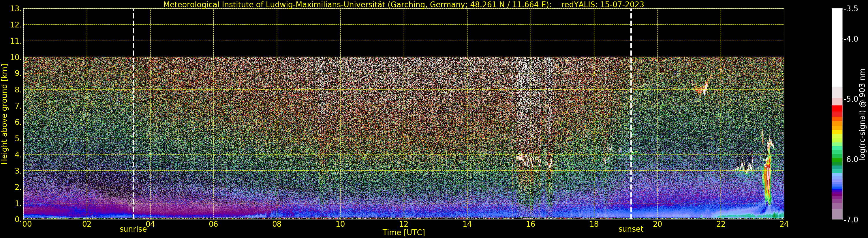868x238 pixels.
Task: Click the time tick label '12' on x-axis
Action: tap(404, 224)
